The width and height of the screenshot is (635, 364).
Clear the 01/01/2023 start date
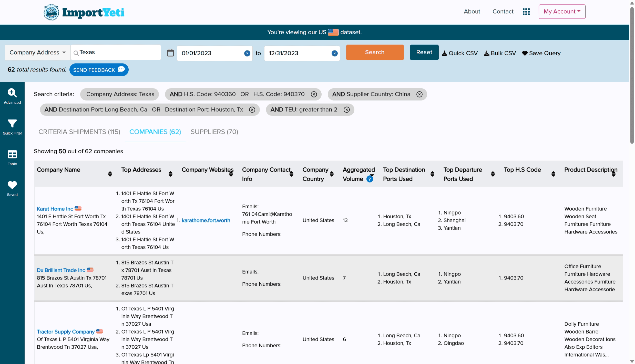[x=247, y=53]
